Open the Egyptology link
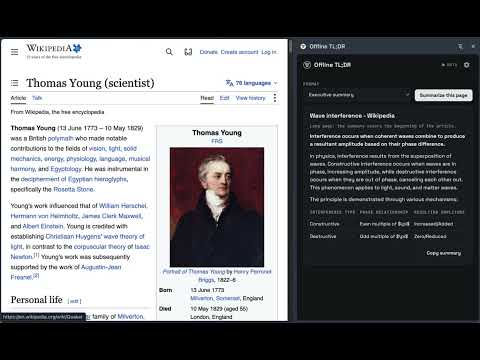 66,169
